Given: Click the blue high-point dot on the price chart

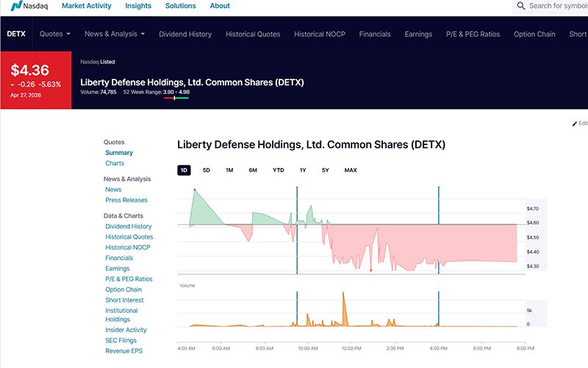Looking at the screenshot, I should (x=195, y=190).
